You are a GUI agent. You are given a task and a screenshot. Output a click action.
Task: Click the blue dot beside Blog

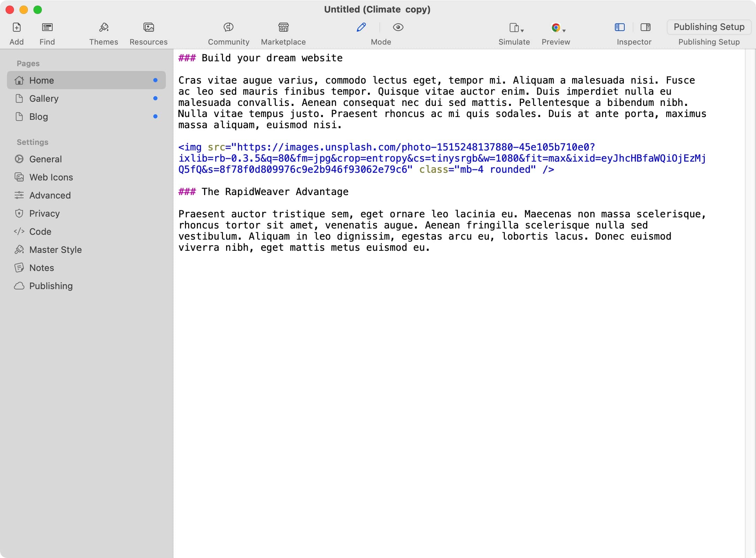click(155, 116)
